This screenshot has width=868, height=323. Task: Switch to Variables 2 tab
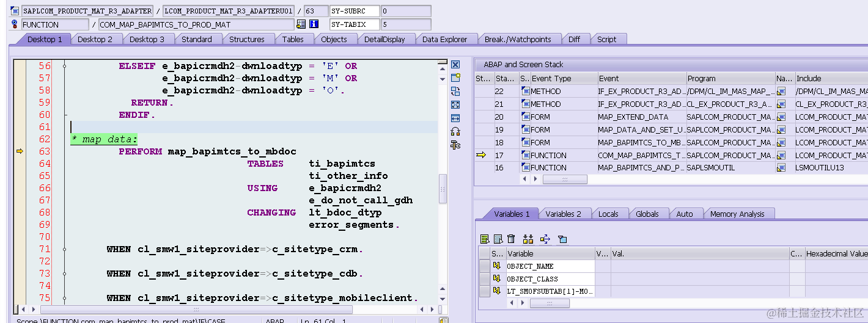point(563,214)
